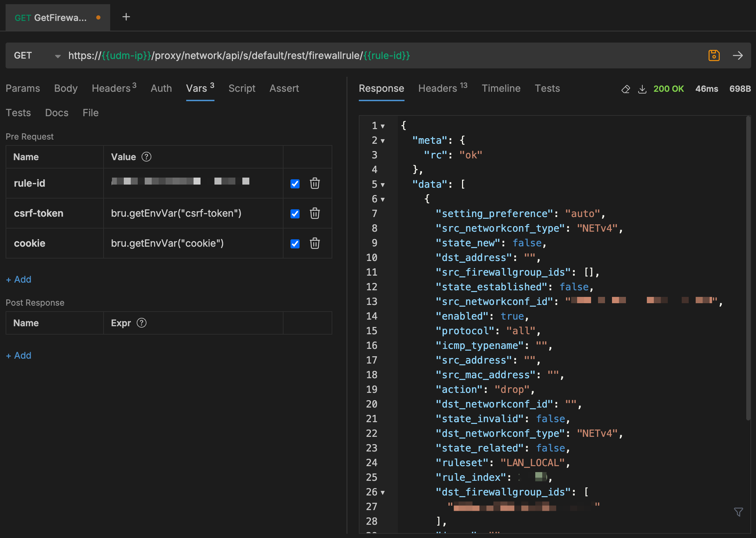The width and height of the screenshot is (756, 538).
Task: Open the GET method dropdown
Action: (x=58, y=56)
